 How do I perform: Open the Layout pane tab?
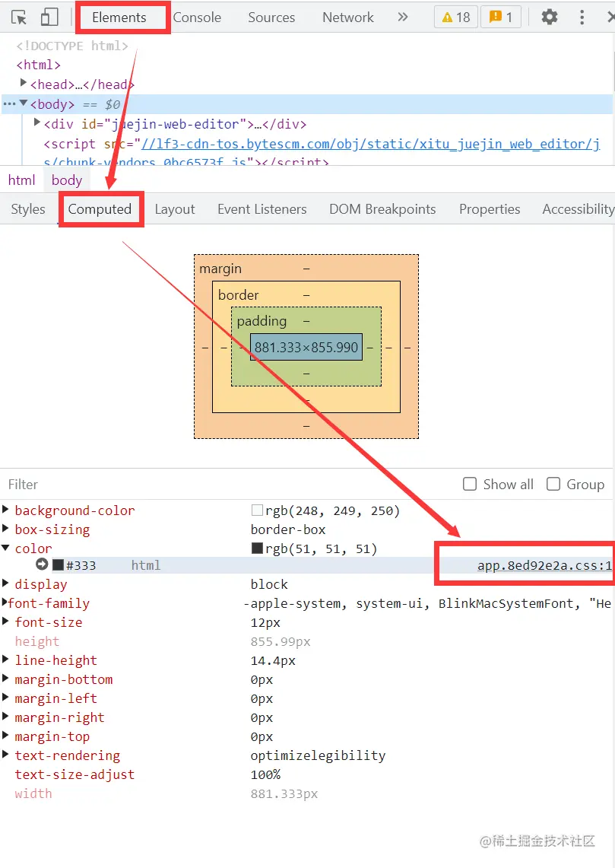point(175,208)
